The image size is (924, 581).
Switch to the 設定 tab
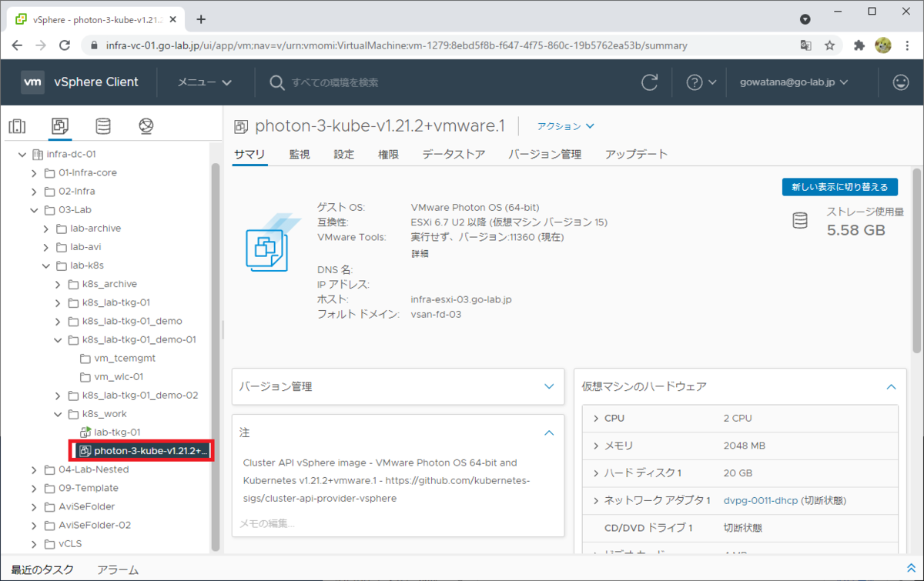coord(344,154)
